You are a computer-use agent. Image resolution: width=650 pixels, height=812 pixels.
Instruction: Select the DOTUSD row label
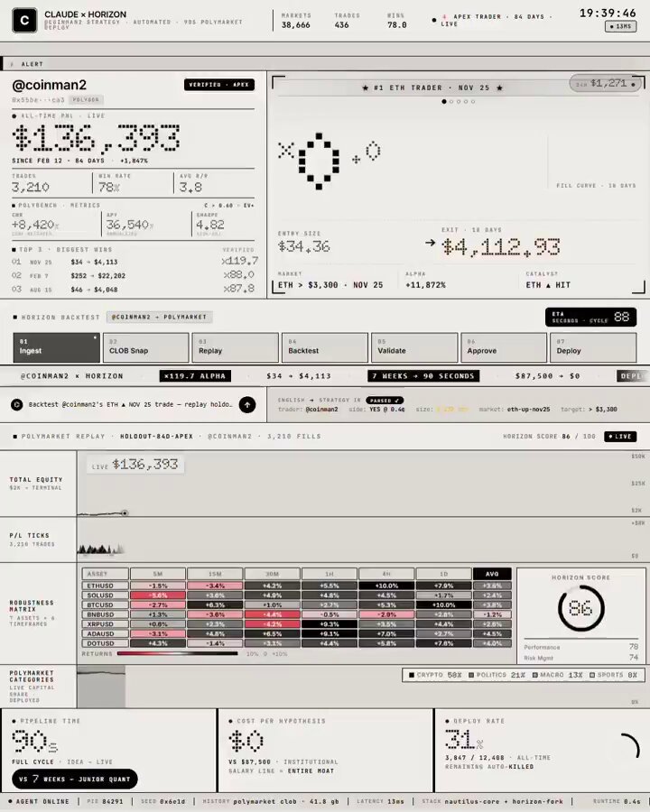pyautogui.click(x=106, y=643)
